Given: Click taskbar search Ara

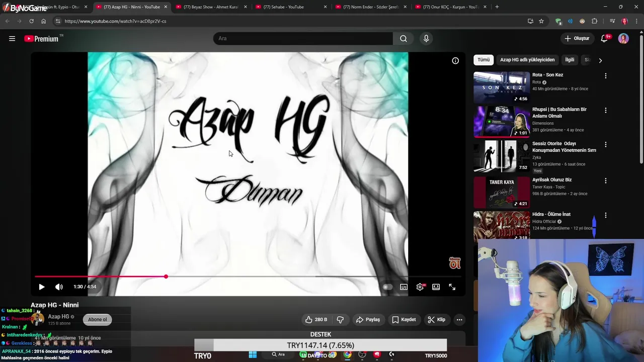Looking at the screenshot, I should (278, 354).
